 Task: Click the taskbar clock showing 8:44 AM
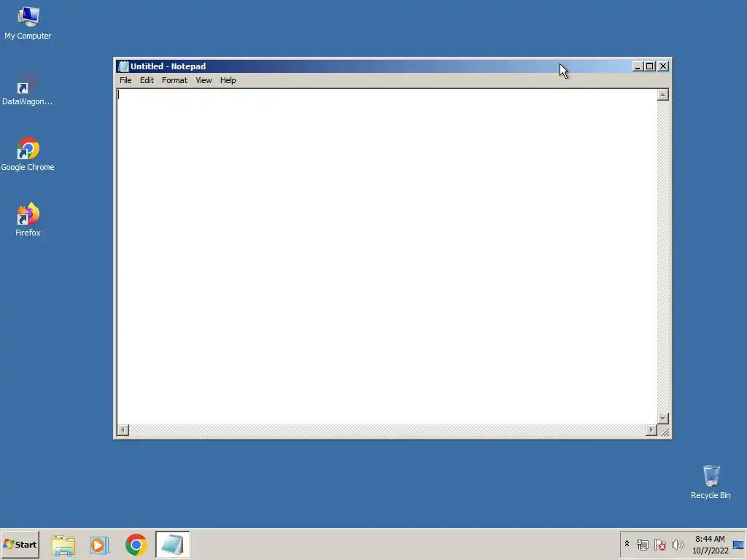coord(710,545)
